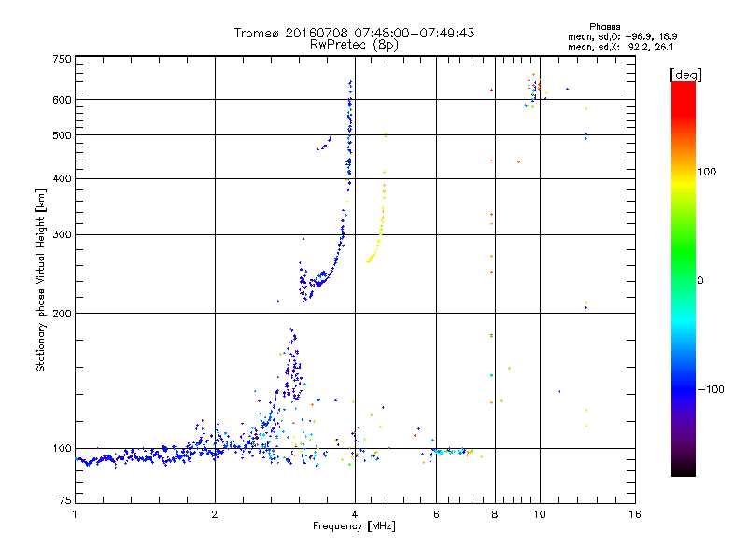Click the colorbar at the blue -100 level

684,389
